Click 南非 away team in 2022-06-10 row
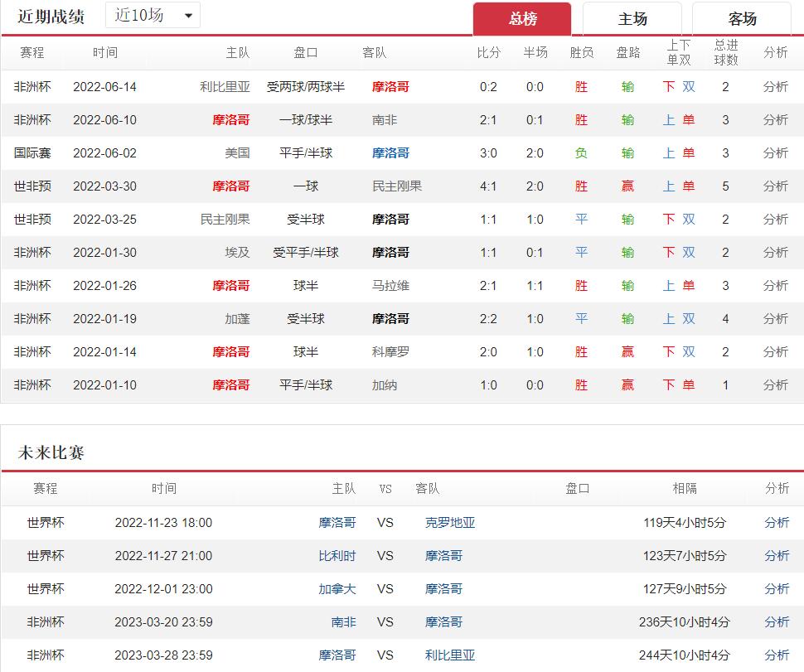The height and width of the screenshot is (672, 804). tap(385, 120)
